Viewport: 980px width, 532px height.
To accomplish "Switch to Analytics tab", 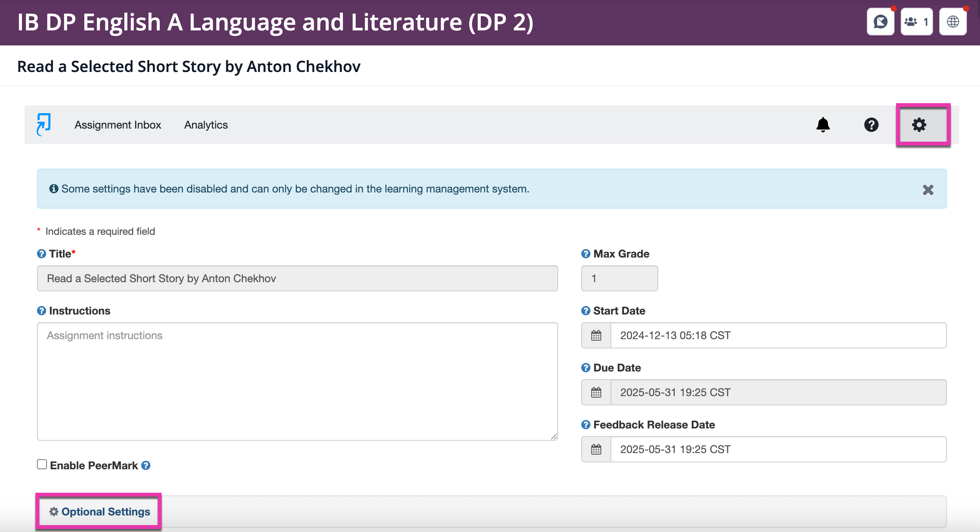I will 206,125.
